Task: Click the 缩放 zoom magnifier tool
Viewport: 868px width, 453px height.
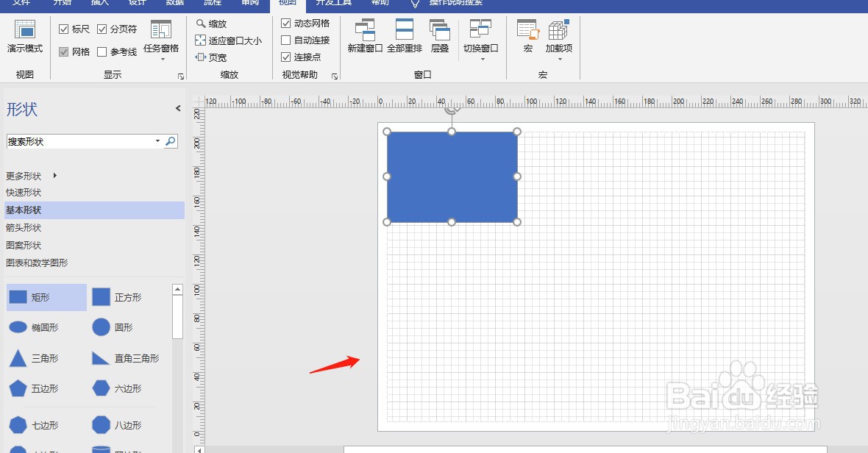Action: pyautogui.click(x=211, y=24)
